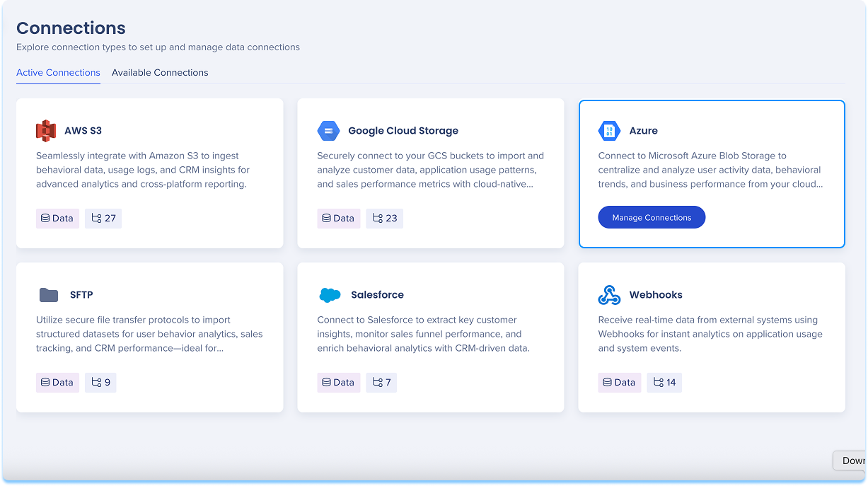
Task: Click the AWS S3 logo icon
Action: click(x=46, y=131)
